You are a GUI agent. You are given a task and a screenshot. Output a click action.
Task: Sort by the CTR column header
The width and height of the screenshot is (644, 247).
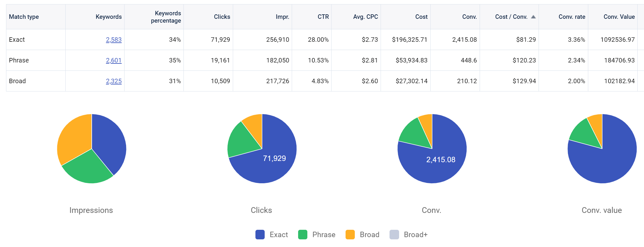[x=323, y=17]
